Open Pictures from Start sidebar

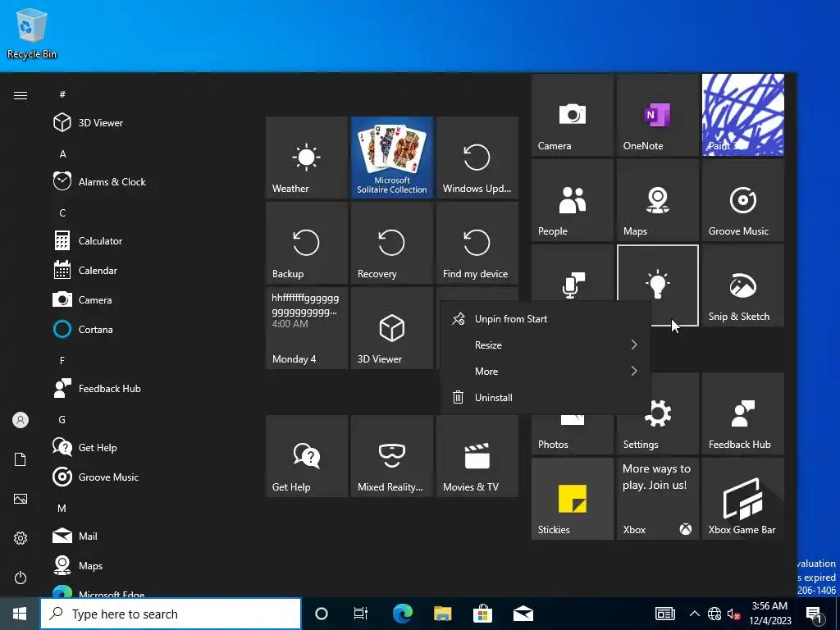(21, 499)
